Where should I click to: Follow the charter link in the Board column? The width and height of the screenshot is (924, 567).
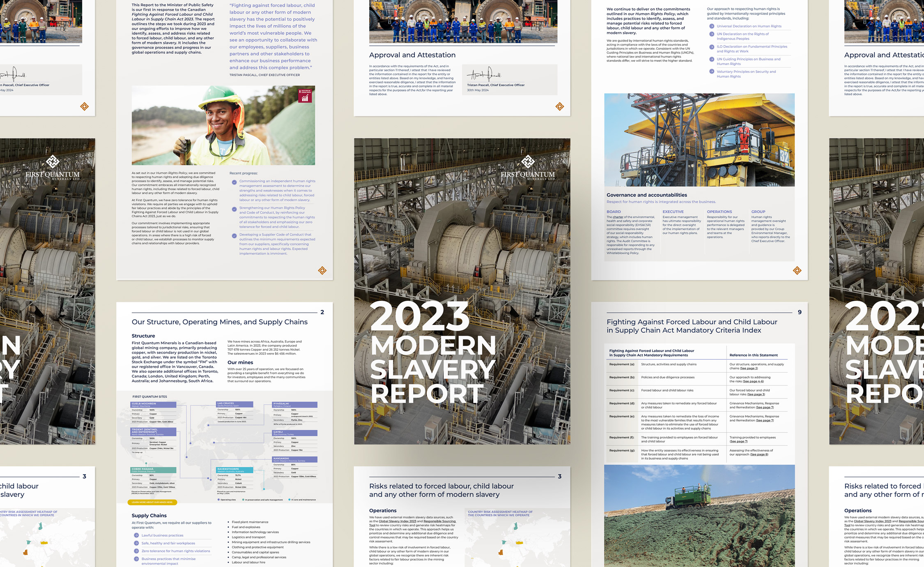coord(618,217)
